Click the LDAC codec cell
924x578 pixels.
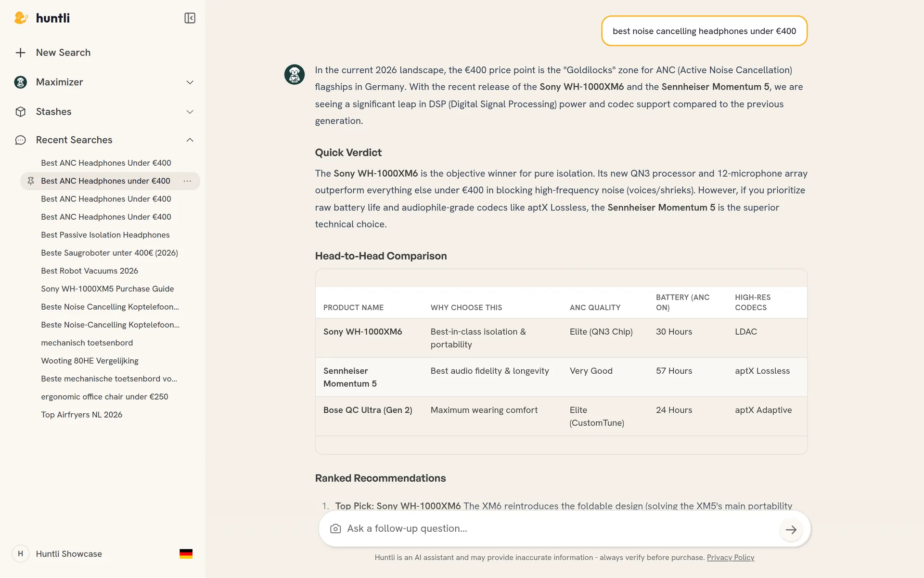[746, 332]
